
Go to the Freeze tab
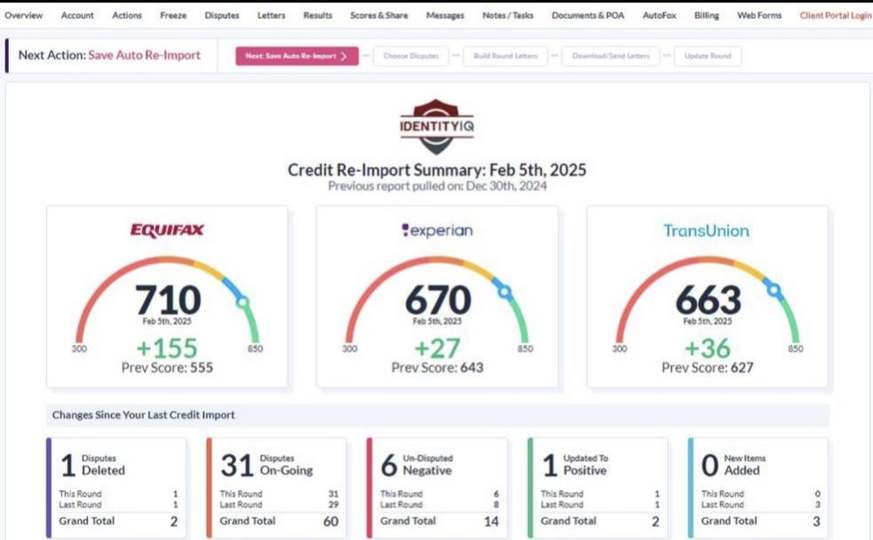pyautogui.click(x=173, y=16)
